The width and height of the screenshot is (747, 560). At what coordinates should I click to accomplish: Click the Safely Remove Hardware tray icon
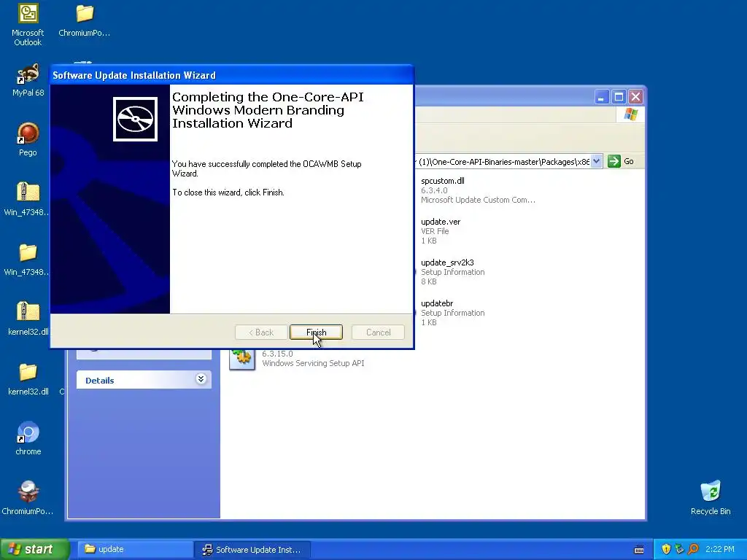[679, 549]
